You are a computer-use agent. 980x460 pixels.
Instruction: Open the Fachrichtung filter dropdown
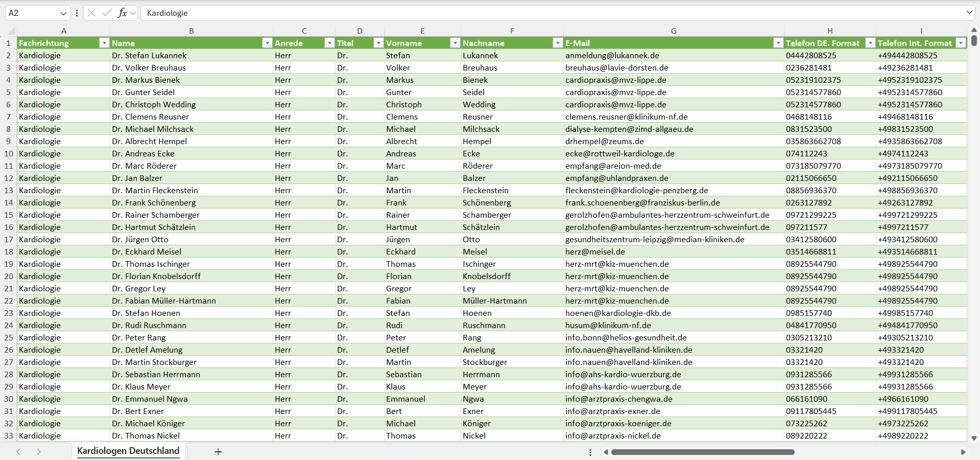(104, 43)
